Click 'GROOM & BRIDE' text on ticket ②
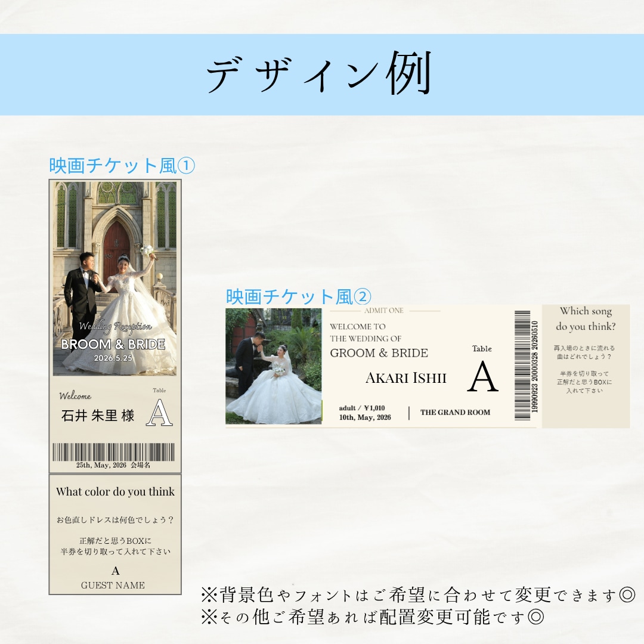The height and width of the screenshot is (644, 644). (379, 353)
